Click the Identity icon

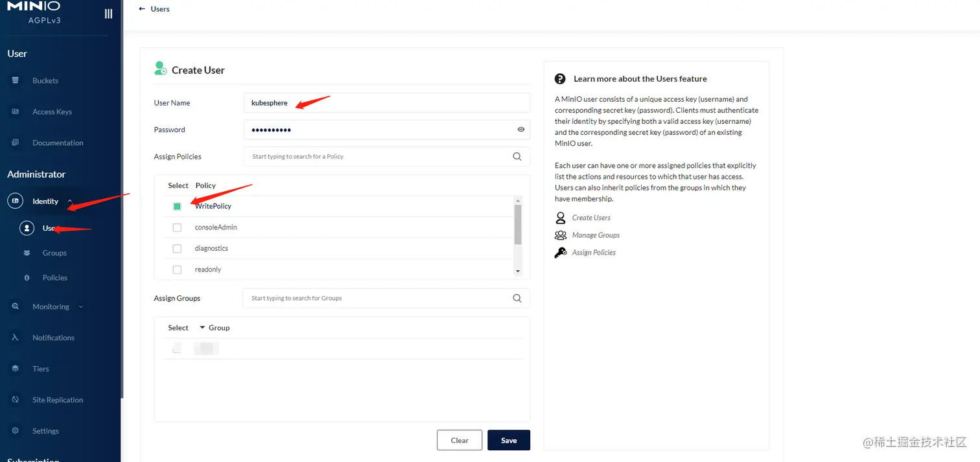pos(15,201)
